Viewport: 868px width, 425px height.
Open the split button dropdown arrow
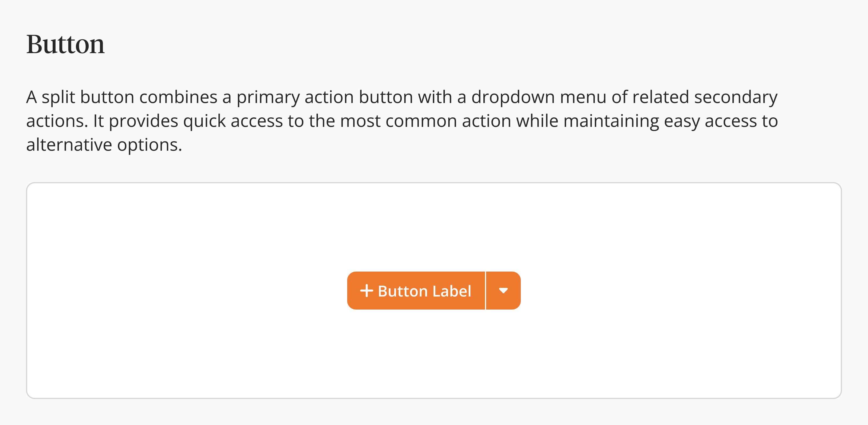coord(503,291)
